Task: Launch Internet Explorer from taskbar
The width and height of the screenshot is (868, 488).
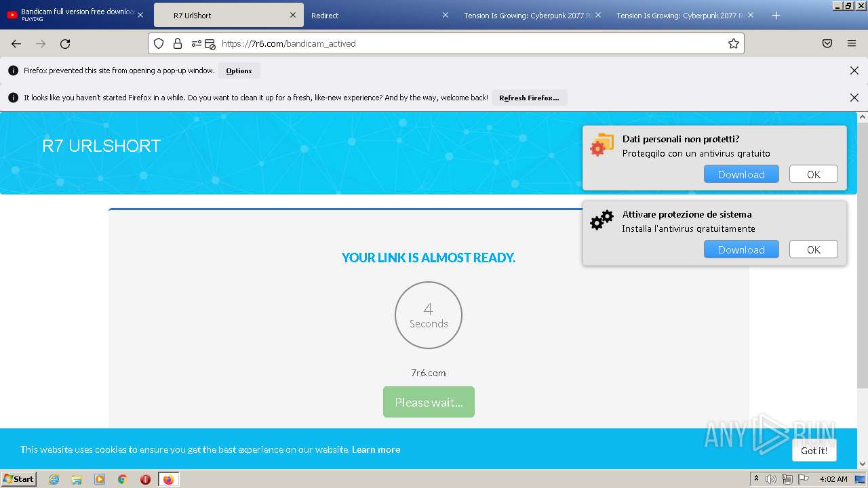Action: (x=54, y=479)
